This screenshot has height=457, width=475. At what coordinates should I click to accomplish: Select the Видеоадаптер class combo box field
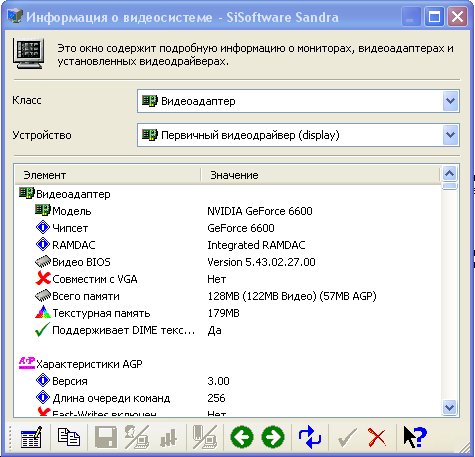(x=298, y=101)
